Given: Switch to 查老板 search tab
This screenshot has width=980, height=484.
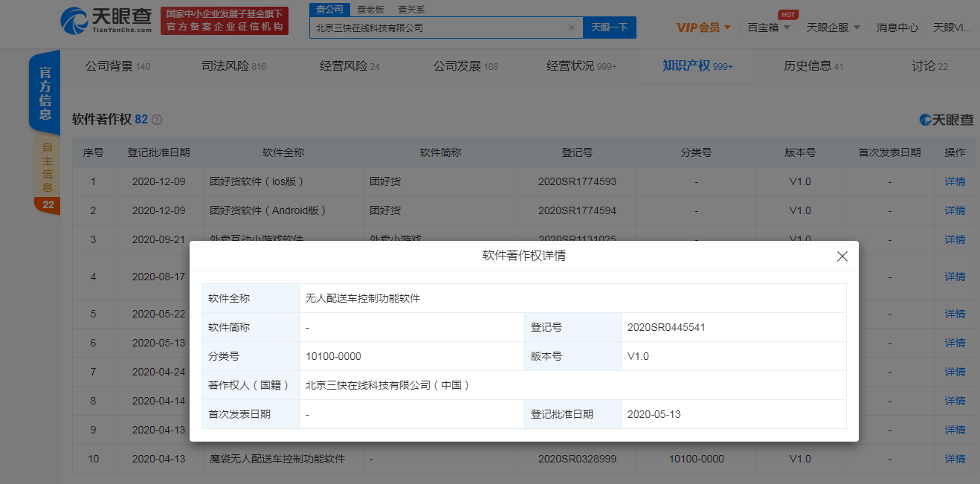Looking at the screenshot, I should coord(370,10).
